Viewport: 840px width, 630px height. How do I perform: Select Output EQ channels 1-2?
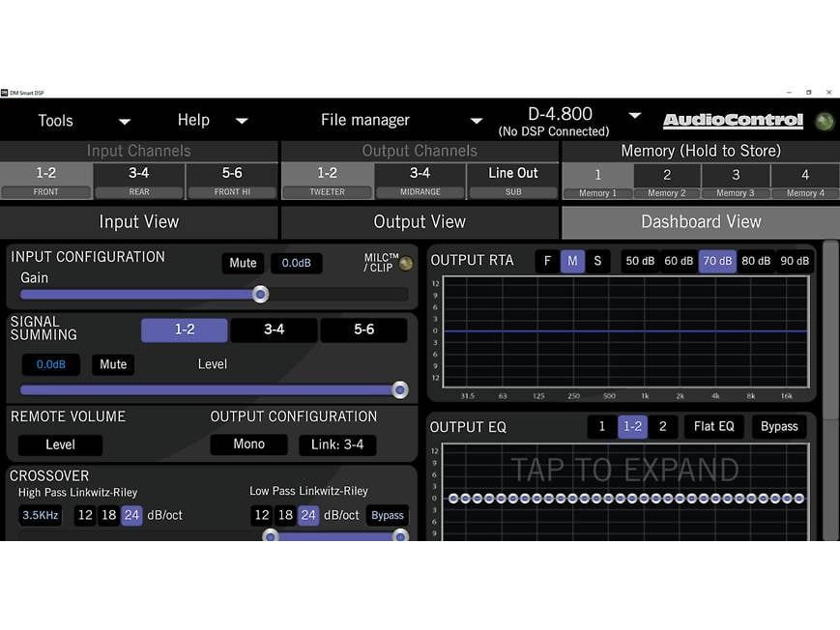click(633, 427)
